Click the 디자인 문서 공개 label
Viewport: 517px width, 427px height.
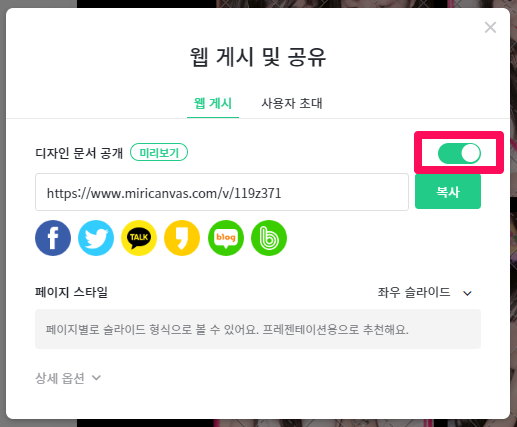79,153
